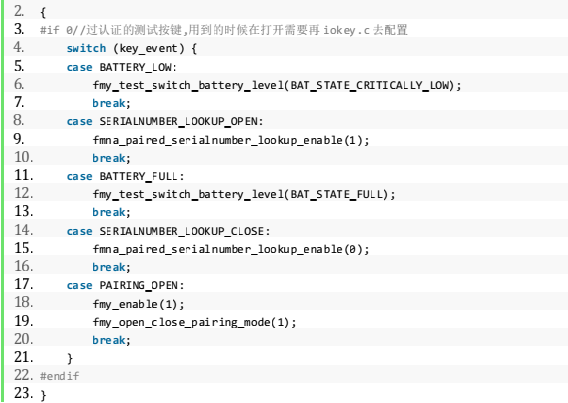The image size is (568, 403).
Task: Click line number 19
Action: (24, 320)
